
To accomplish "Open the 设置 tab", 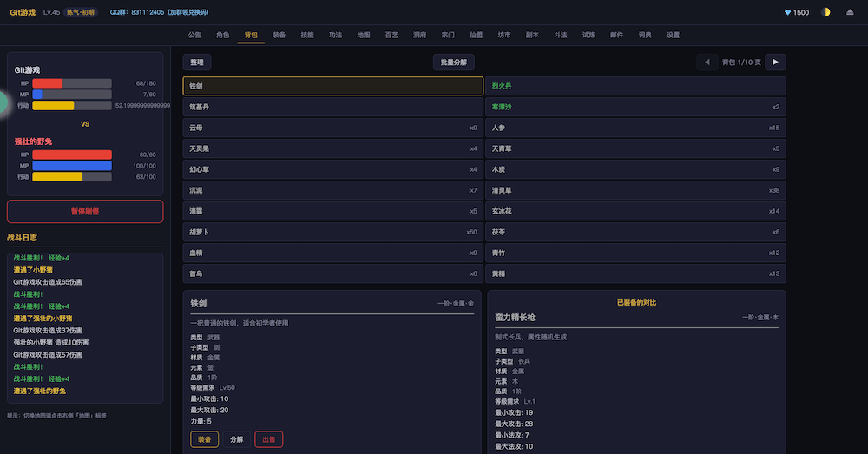I will click(x=673, y=35).
